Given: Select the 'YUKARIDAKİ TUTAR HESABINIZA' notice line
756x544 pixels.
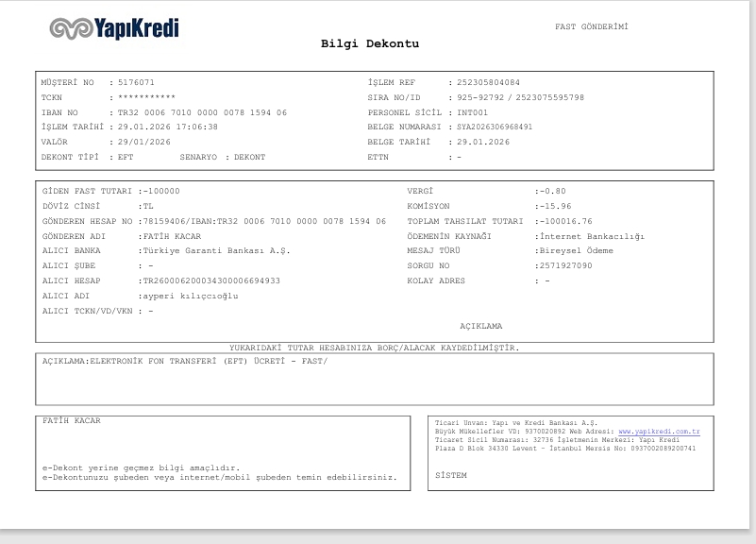Looking at the screenshot, I should [x=374, y=348].
